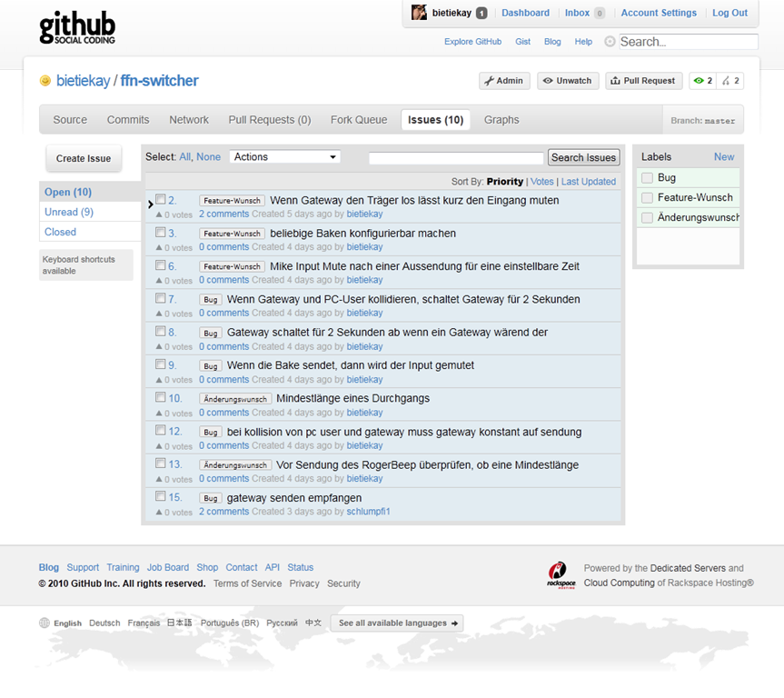Click the GitHub Social Coding logo
The height and width of the screenshot is (698, 784).
coord(77,27)
